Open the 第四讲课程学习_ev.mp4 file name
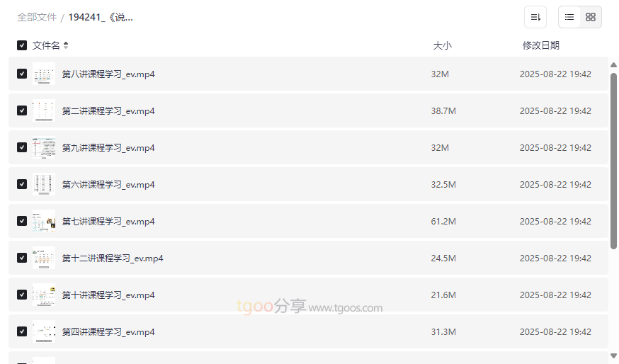The image size is (619, 364). pyautogui.click(x=108, y=332)
